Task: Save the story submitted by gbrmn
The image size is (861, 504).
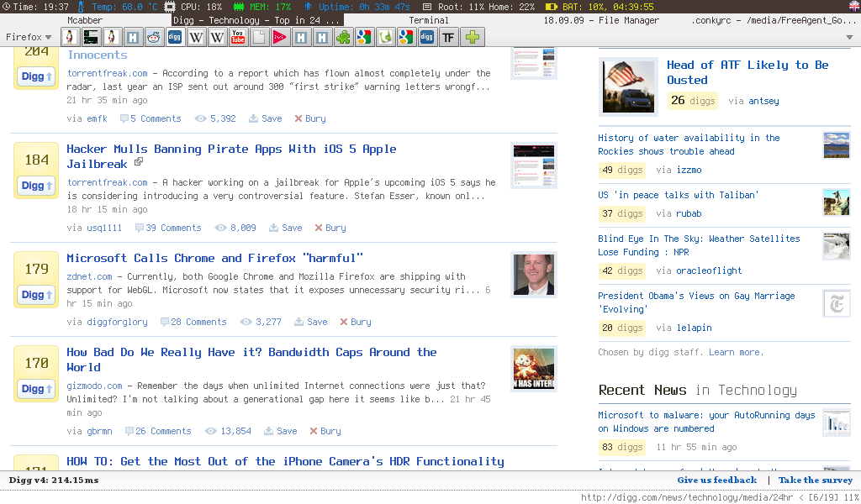Action: [281, 431]
